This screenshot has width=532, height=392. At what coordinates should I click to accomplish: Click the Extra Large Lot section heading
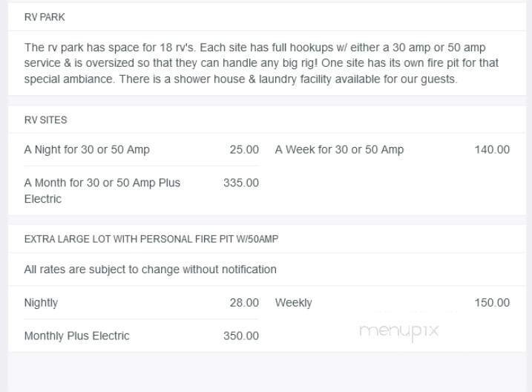pyautogui.click(x=151, y=239)
